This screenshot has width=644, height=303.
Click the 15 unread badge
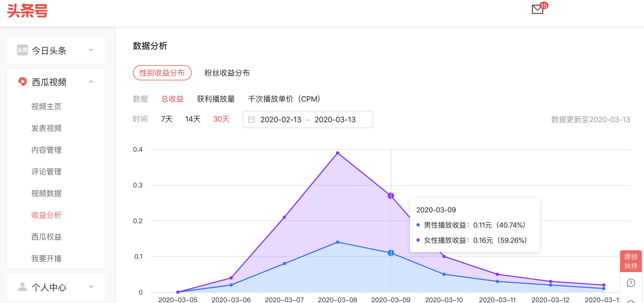tap(544, 6)
